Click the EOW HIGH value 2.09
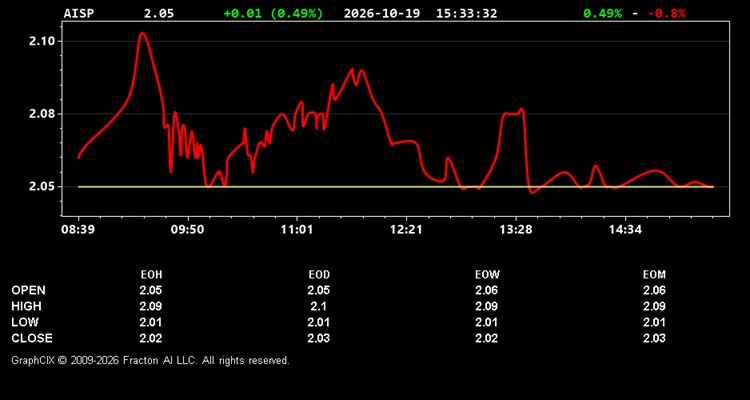The width and height of the screenshot is (750, 400). click(x=486, y=306)
